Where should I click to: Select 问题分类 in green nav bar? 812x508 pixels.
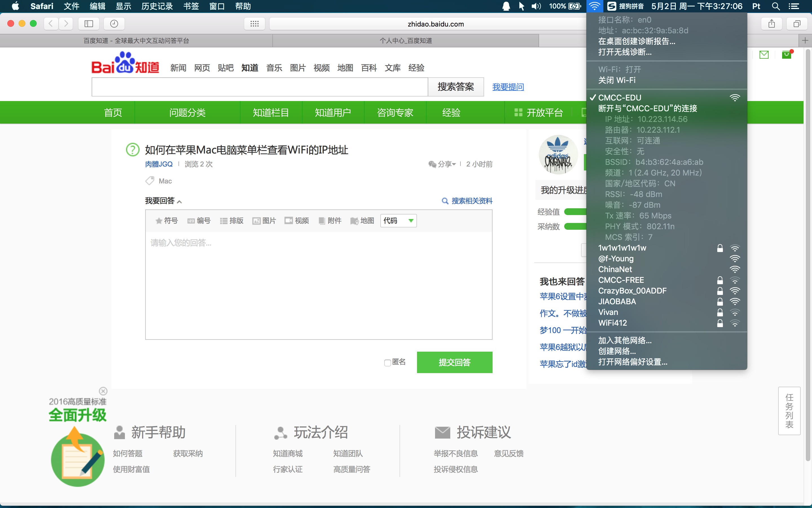187,113
